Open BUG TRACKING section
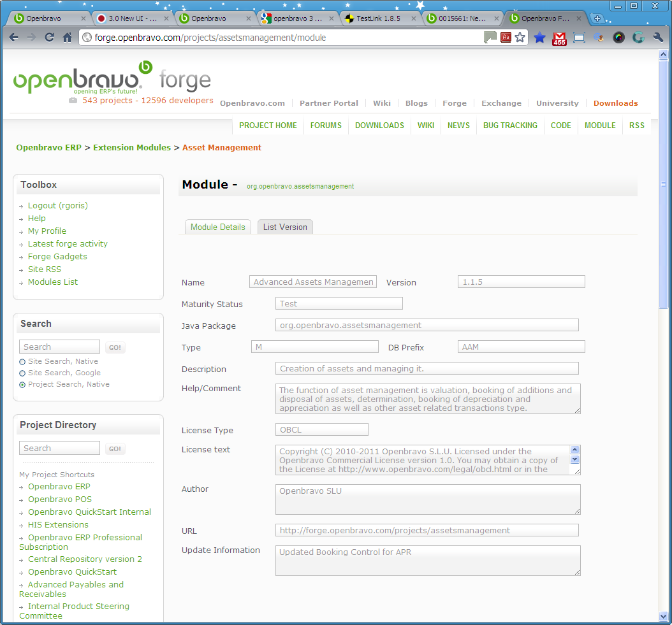This screenshot has width=672, height=625. pyautogui.click(x=510, y=125)
